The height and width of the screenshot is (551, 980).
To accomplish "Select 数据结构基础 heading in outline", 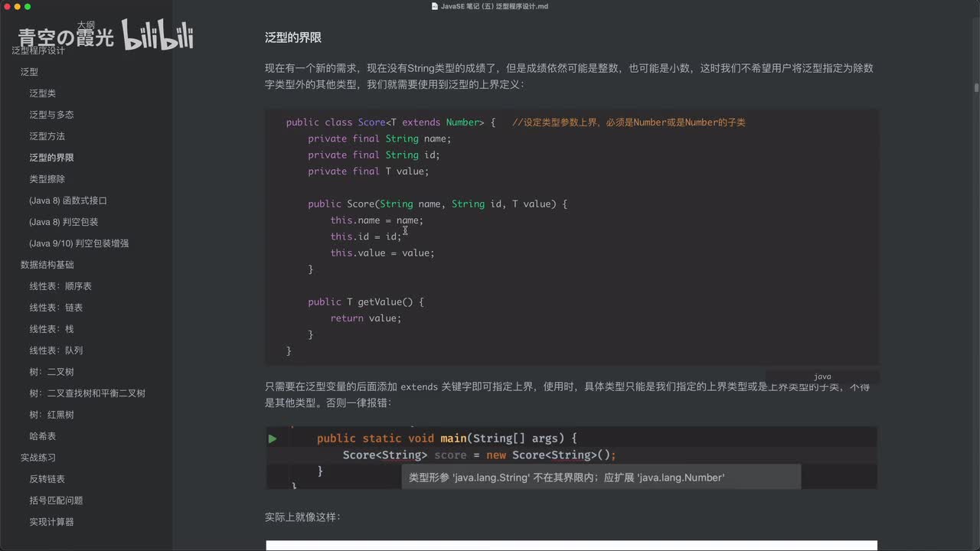I will point(47,265).
